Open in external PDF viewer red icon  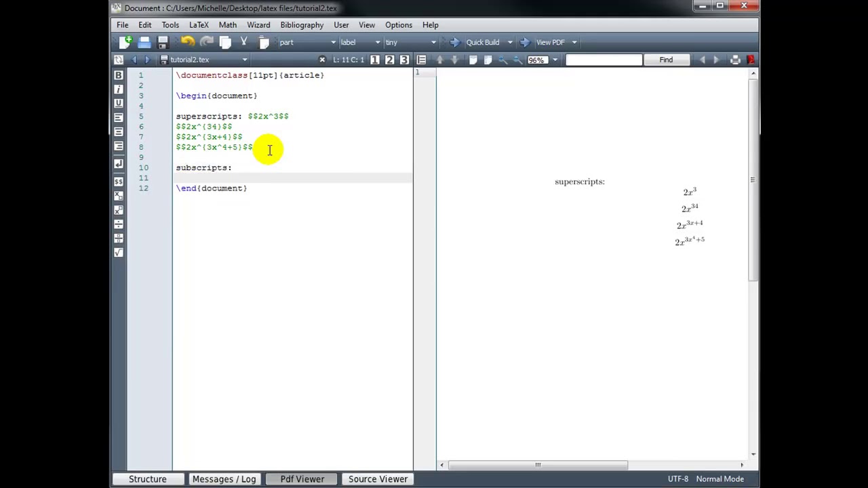pos(751,60)
